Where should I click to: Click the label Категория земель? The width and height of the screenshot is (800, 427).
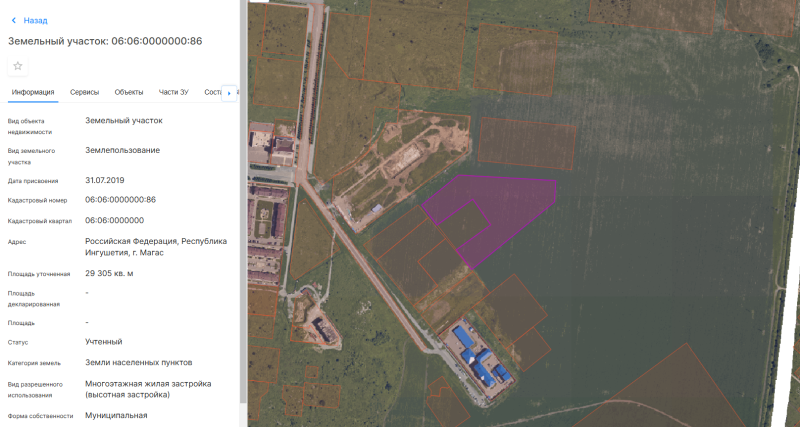click(x=34, y=363)
